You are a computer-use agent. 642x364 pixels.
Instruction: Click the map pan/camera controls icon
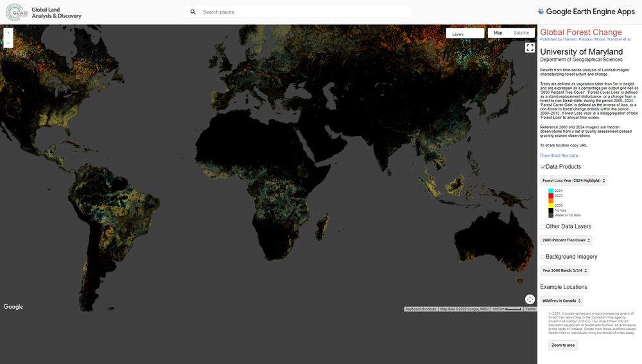(x=530, y=299)
